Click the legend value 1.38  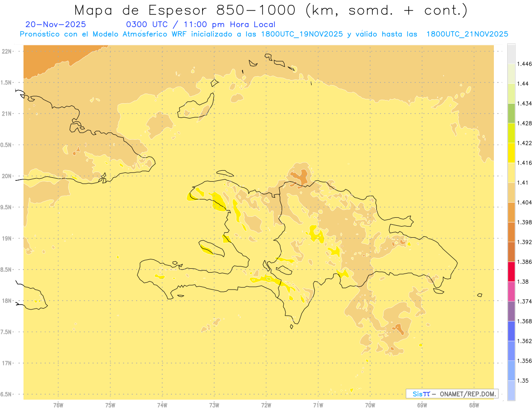523,282
